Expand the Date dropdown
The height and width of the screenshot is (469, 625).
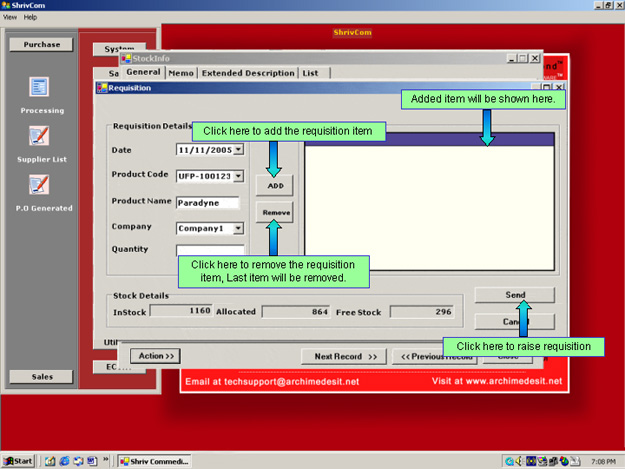pos(238,150)
